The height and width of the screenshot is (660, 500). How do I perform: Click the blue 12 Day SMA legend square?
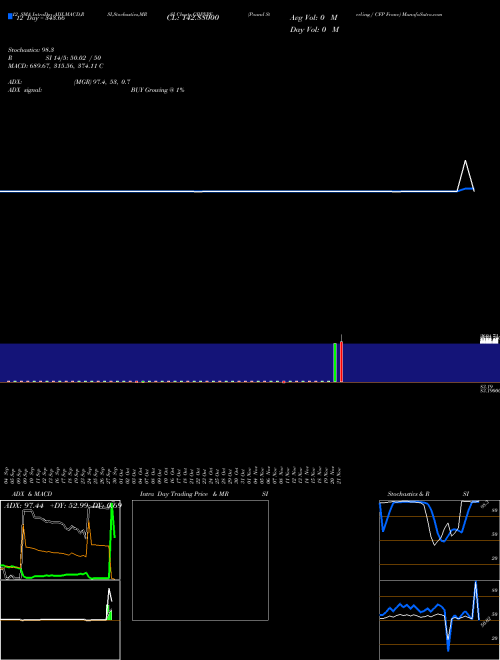click(11, 16)
